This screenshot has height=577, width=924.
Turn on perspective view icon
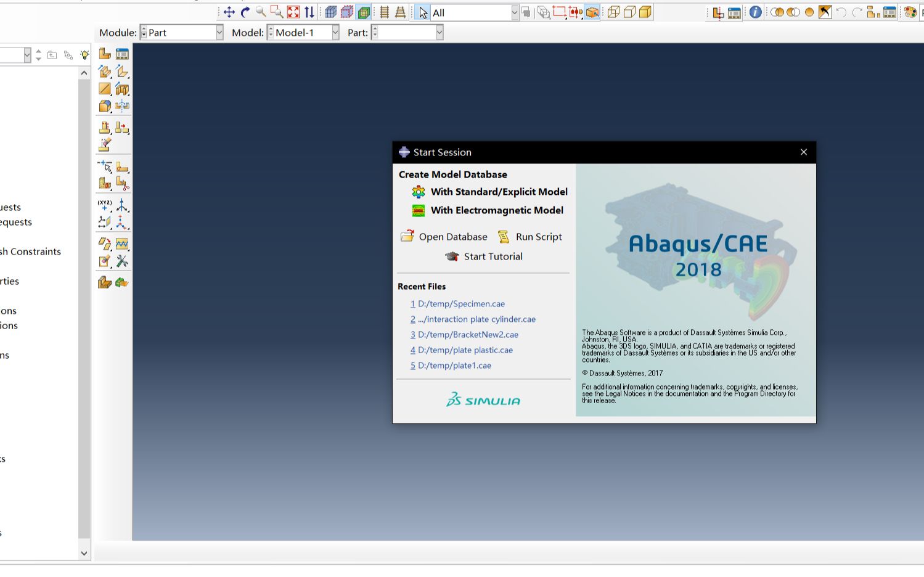pos(400,12)
